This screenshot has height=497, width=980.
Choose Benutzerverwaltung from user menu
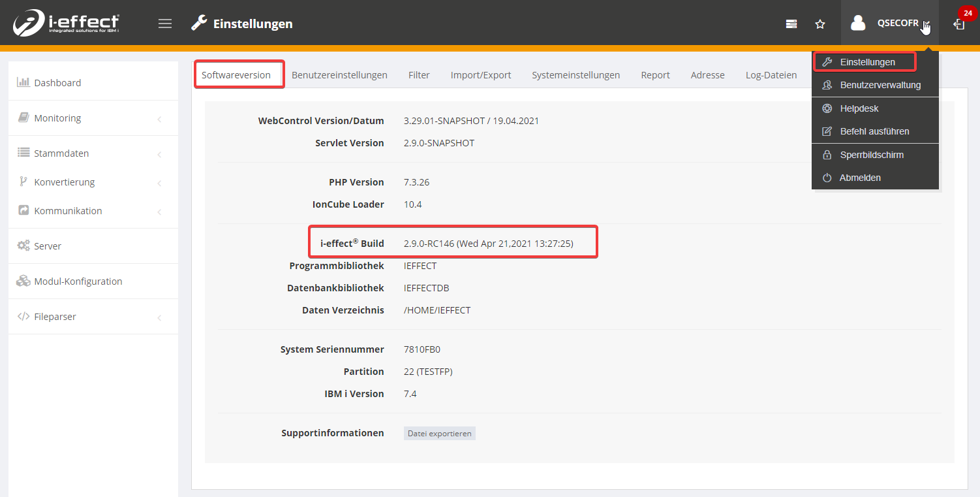880,85
